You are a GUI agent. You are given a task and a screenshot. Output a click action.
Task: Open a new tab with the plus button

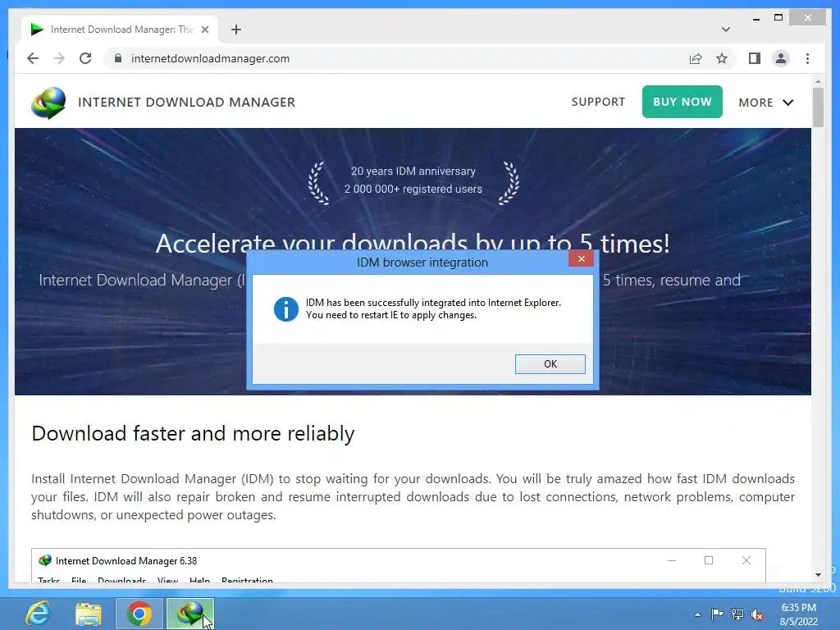[x=236, y=30]
